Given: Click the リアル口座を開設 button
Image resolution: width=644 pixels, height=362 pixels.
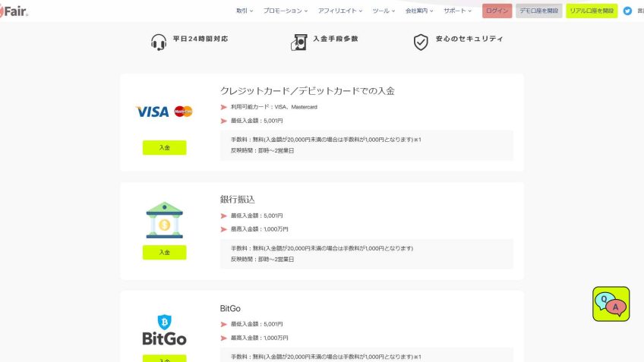Looking at the screenshot, I should click(x=591, y=11).
